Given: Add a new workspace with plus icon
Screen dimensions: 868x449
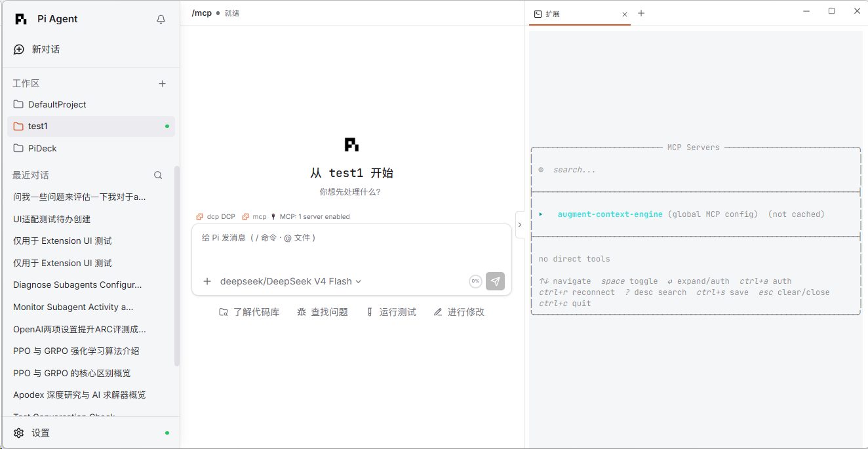Looking at the screenshot, I should [x=163, y=83].
